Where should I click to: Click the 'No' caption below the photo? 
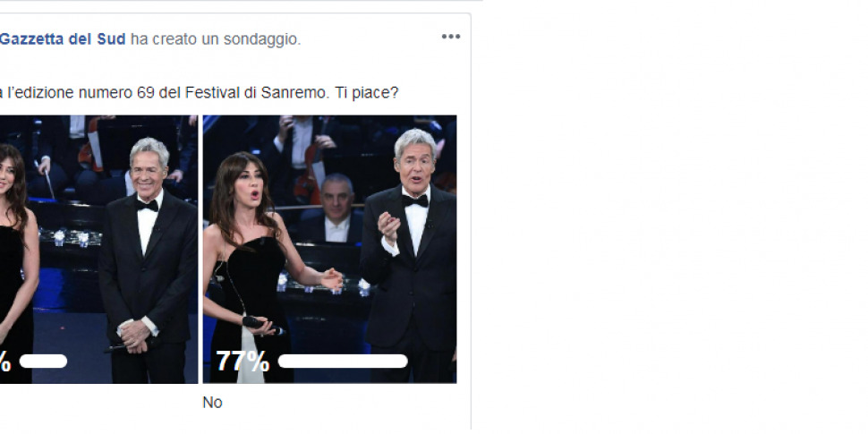(x=213, y=403)
